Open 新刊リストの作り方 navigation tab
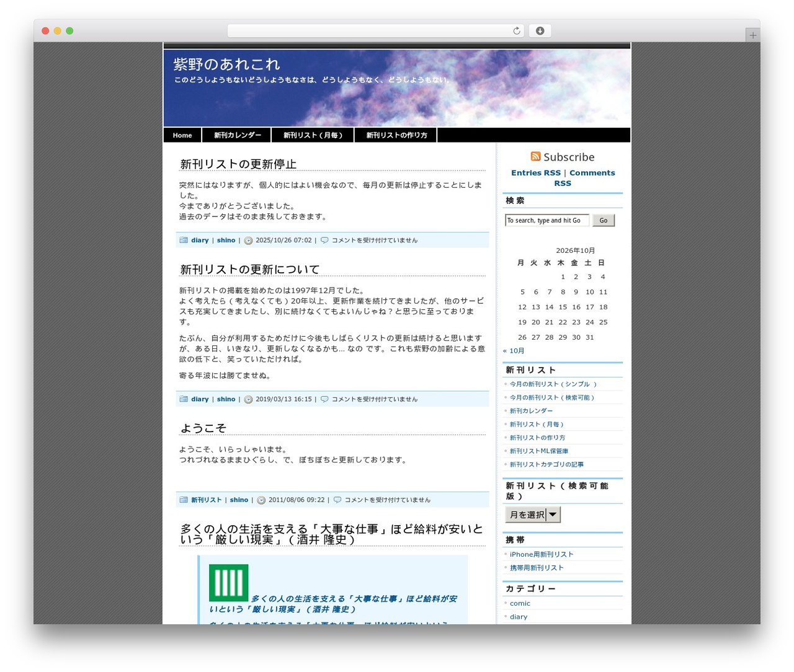The image size is (794, 672). 396,135
